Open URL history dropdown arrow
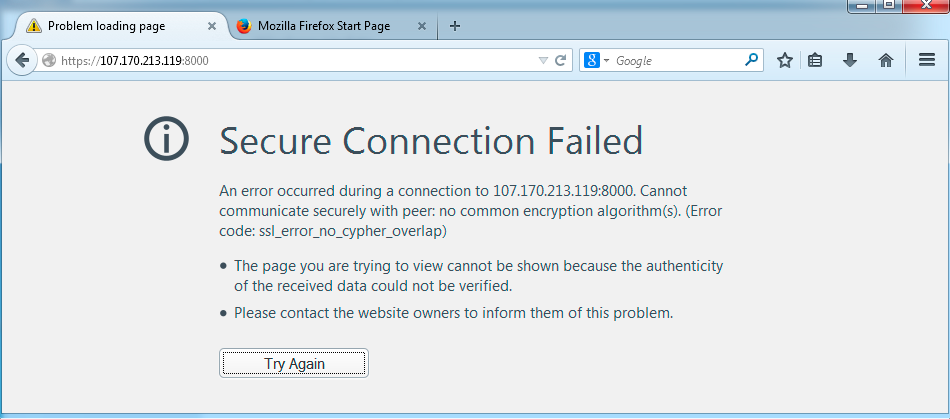Viewport: 950px width, 419px height. [x=543, y=61]
